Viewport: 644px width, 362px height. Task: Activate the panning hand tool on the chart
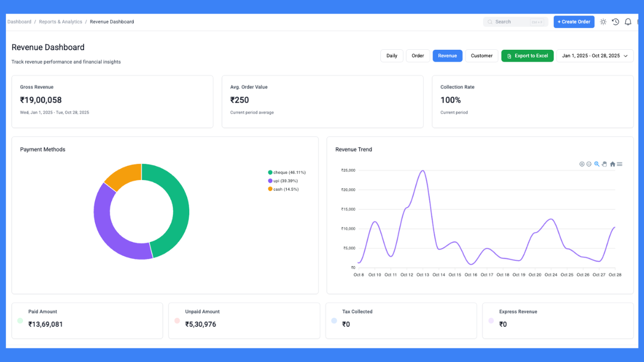(x=604, y=164)
